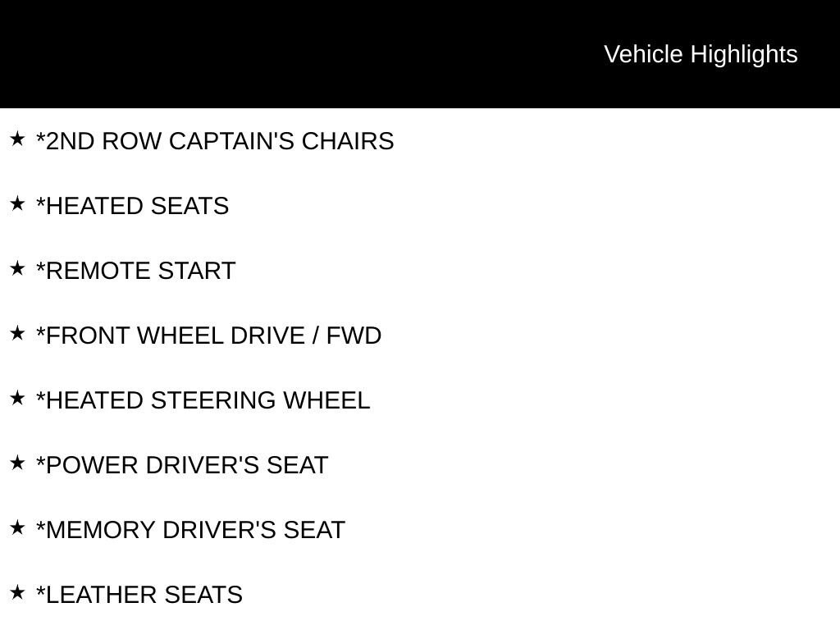Select the HEATED STEERING WHEEL text
This screenshot has width=840, height=630.
(x=208, y=400)
